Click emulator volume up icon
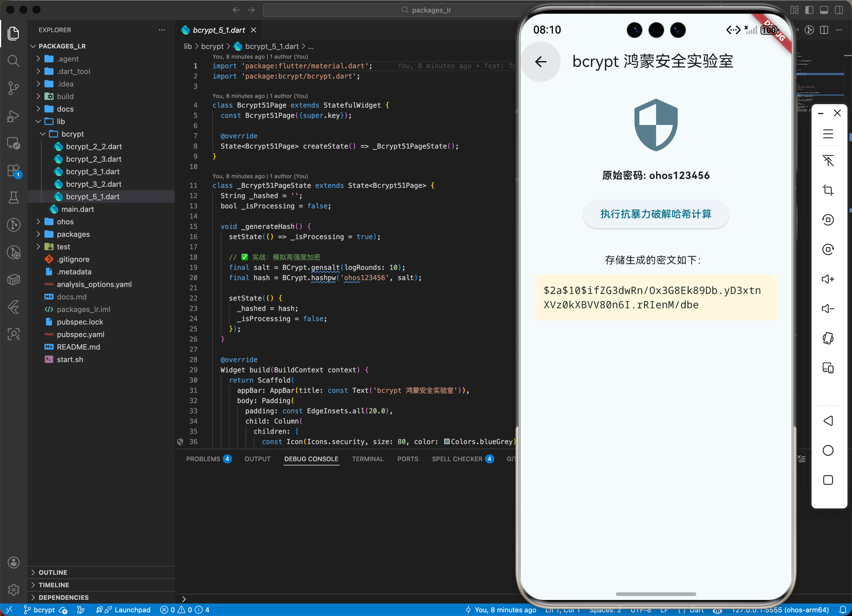This screenshot has height=616, width=852. pos(828,279)
